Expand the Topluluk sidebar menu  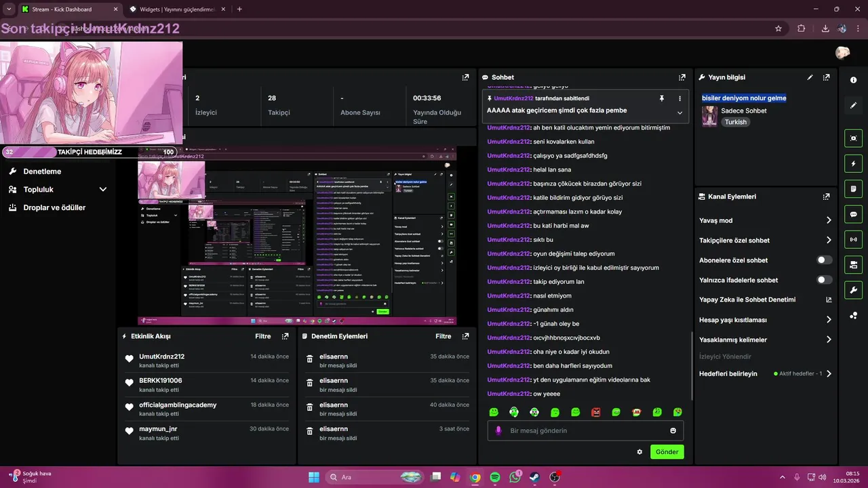103,190
